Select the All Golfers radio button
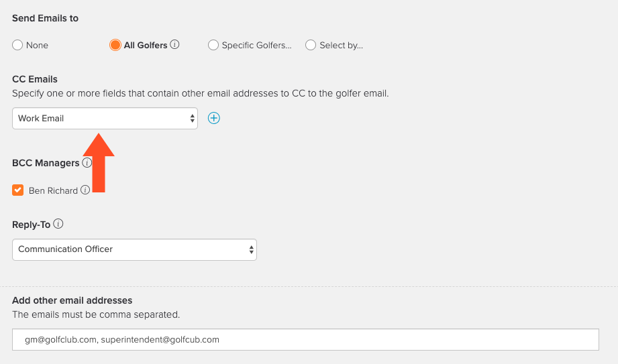The height and width of the screenshot is (364, 618). 115,45
